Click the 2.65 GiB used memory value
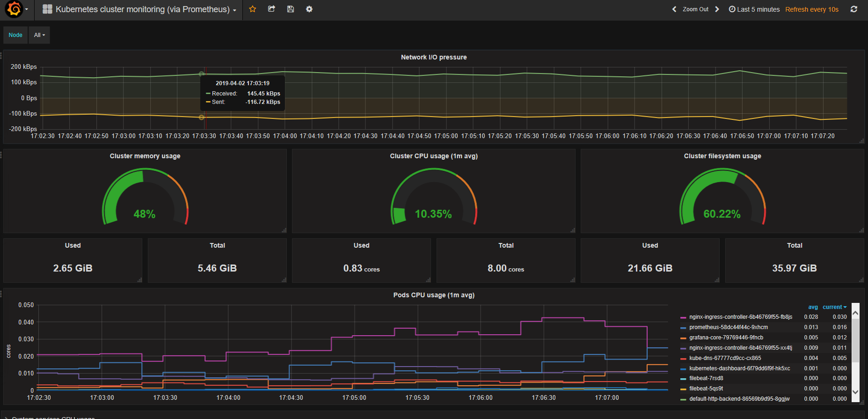This screenshot has height=419, width=868. point(73,268)
